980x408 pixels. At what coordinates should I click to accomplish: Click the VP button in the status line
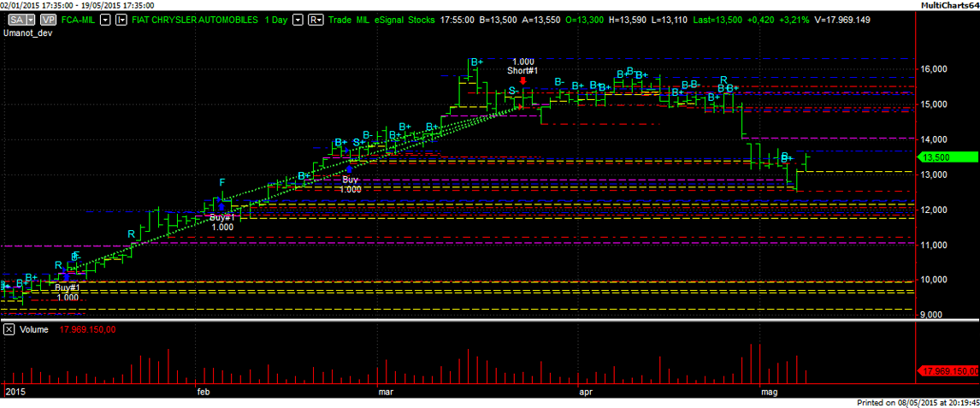pyautogui.click(x=48, y=19)
